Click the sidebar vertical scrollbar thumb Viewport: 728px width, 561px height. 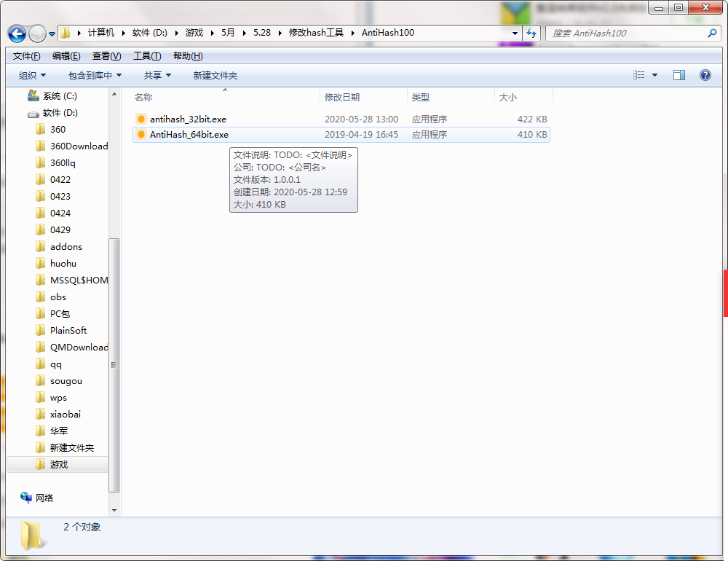pos(114,365)
